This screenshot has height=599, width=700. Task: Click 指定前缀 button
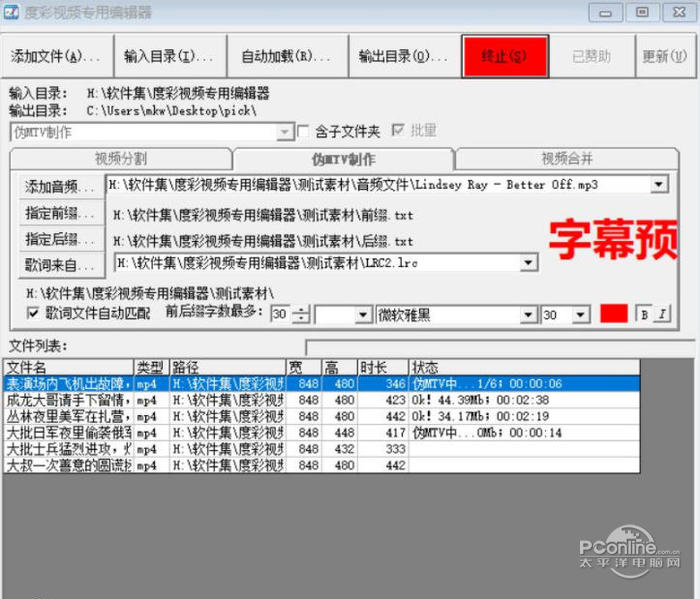[x=60, y=213]
